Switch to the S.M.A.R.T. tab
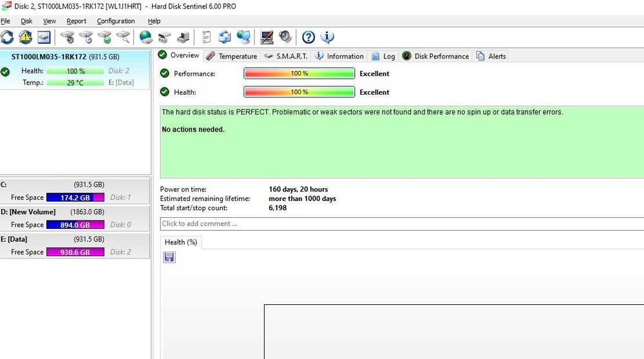The image size is (644, 359). (x=287, y=56)
